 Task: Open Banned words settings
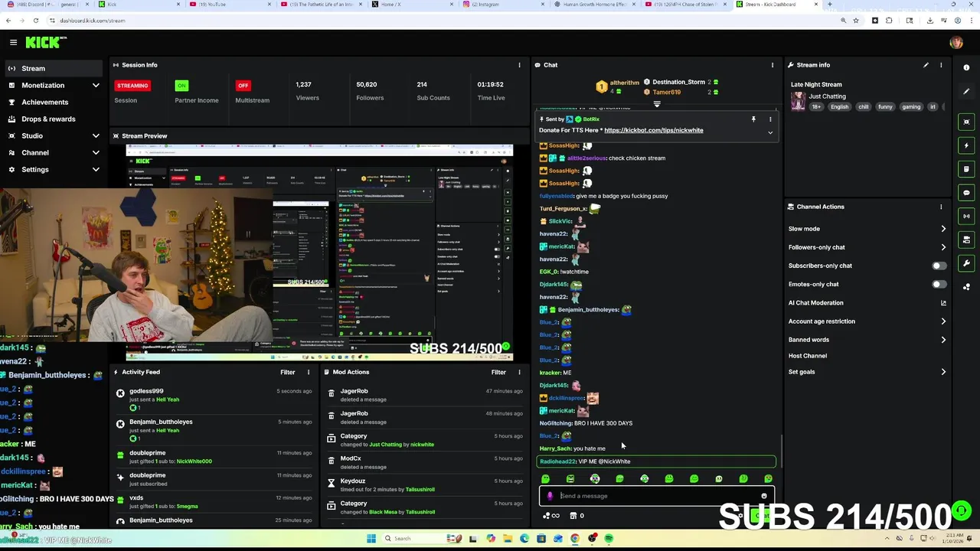click(x=867, y=340)
